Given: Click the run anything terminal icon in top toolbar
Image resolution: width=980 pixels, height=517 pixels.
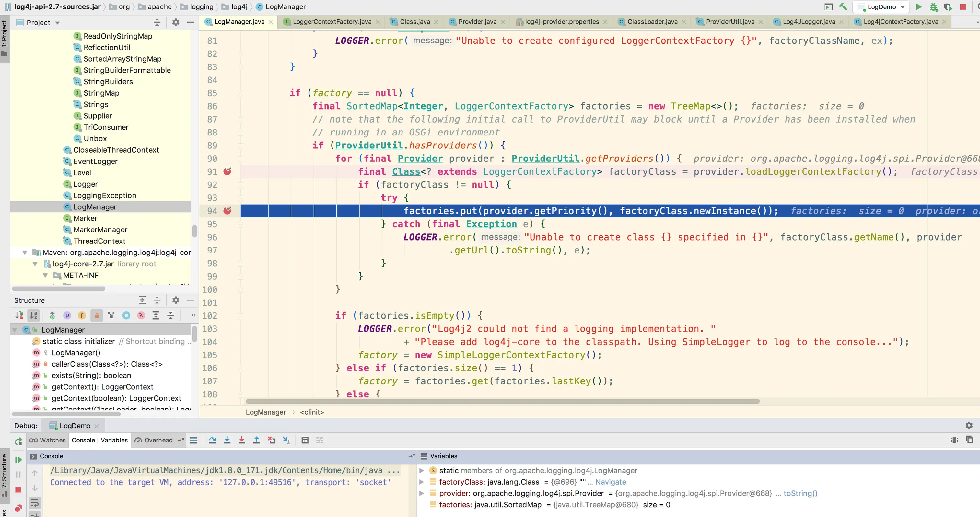Looking at the screenshot, I should [829, 7].
